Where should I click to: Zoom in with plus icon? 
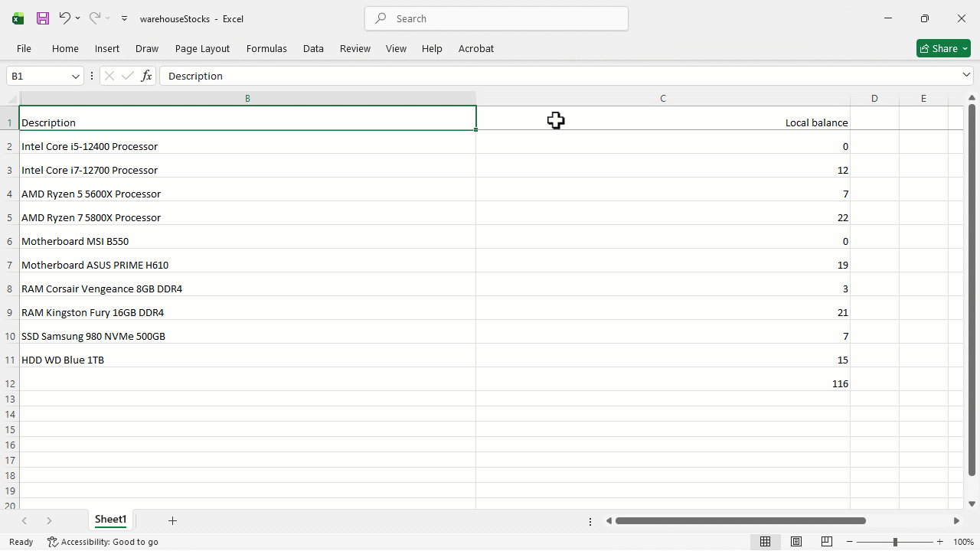pos(940,542)
